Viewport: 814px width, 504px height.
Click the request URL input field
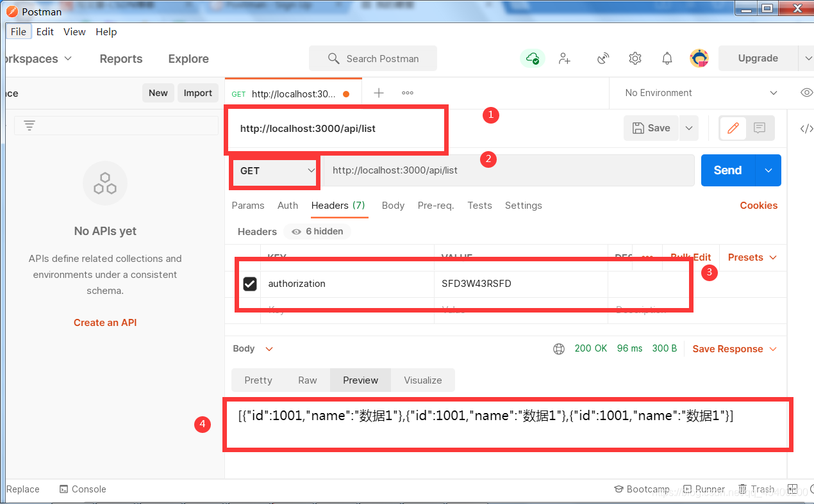click(x=509, y=170)
